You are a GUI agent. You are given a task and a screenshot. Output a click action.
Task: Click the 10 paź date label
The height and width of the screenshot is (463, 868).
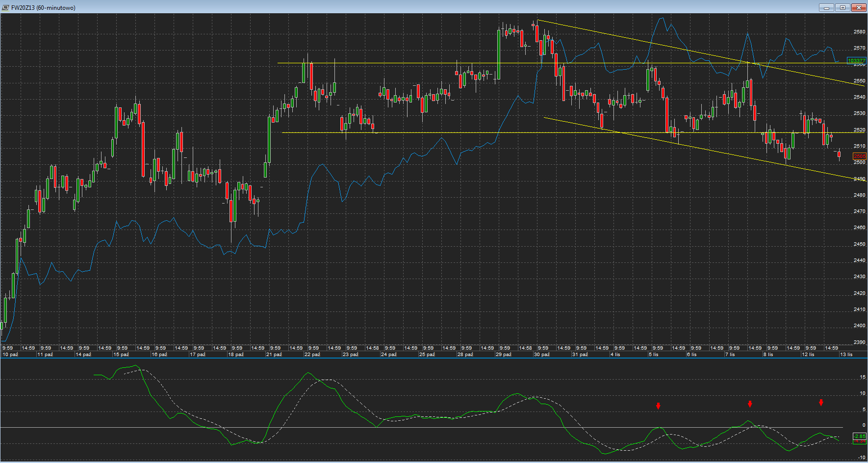pyautogui.click(x=10, y=355)
